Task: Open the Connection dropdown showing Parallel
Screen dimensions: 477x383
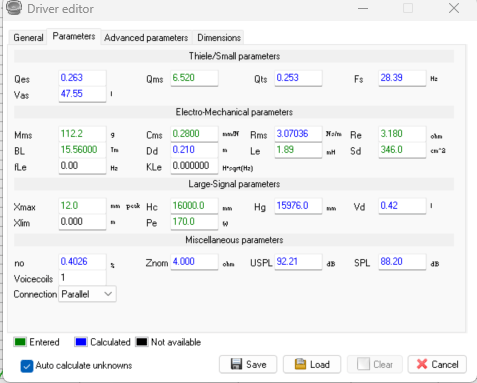Action: tap(87, 294)
